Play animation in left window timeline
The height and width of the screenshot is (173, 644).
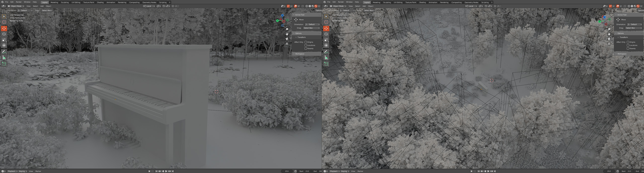click(x=166, y=171)
